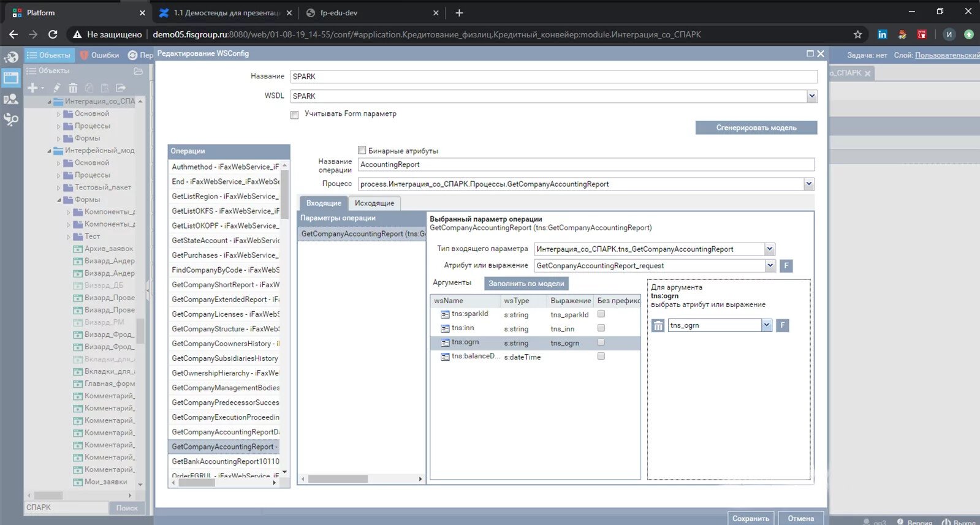Viewport: 980px width, 525px height.
Task: Open the globe network icon in left sidebar
Action: 11,58
